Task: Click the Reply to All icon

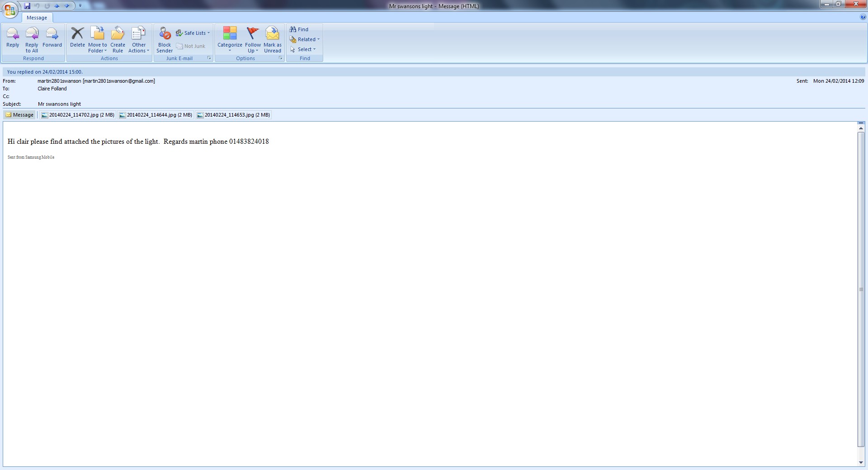Action: click(32, 38)
